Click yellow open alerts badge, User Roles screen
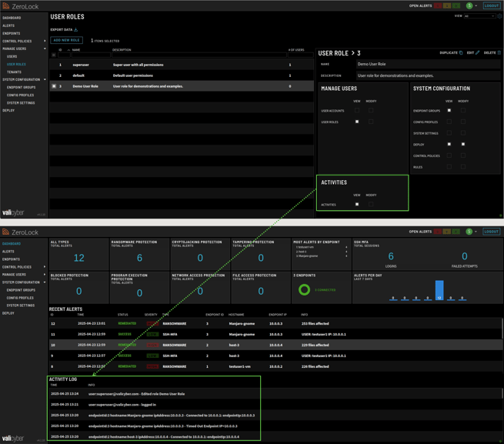Screen dimensions: 504x444 (447, 6)
